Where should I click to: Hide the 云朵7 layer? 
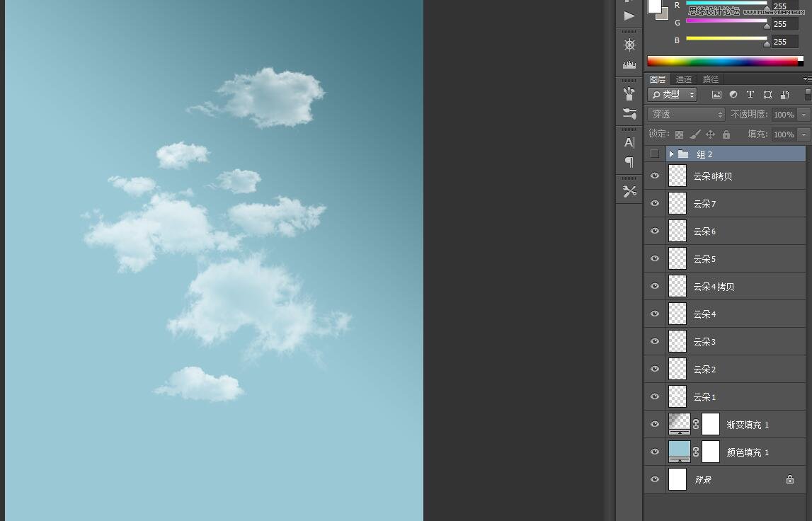pyautogui.click(x=655, y=203)
